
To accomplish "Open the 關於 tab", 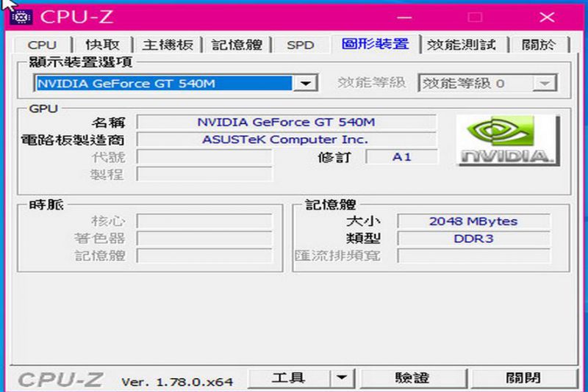I will point(539,45).
